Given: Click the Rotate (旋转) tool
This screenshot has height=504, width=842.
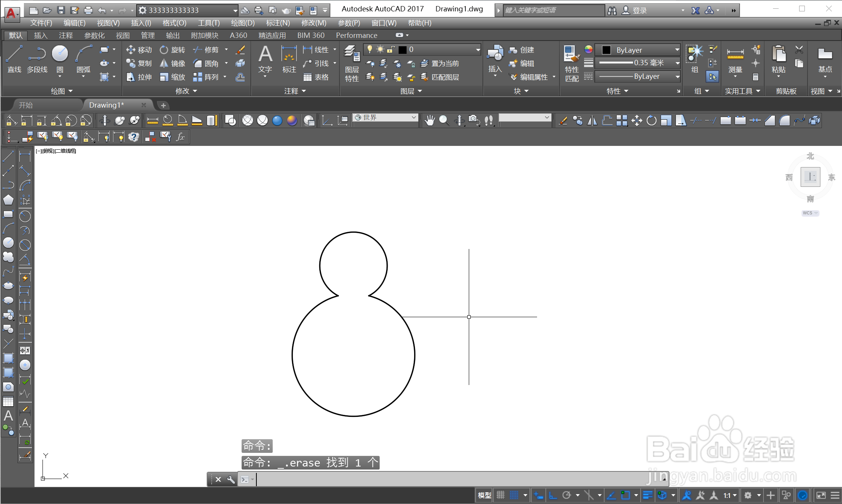Looking at the screenshot, I should (172, 50).
